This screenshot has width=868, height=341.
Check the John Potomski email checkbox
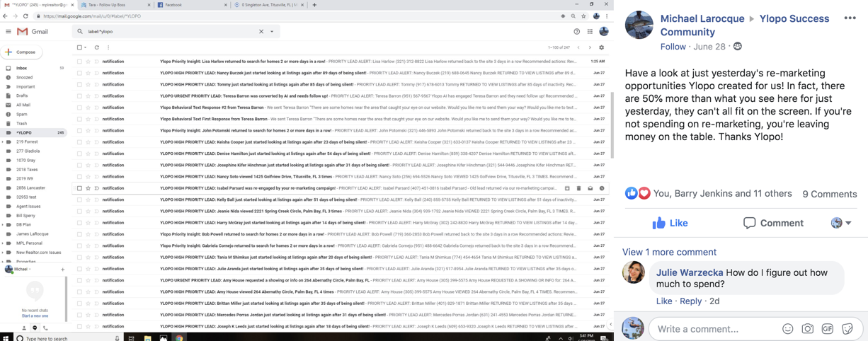pos(79,131)
